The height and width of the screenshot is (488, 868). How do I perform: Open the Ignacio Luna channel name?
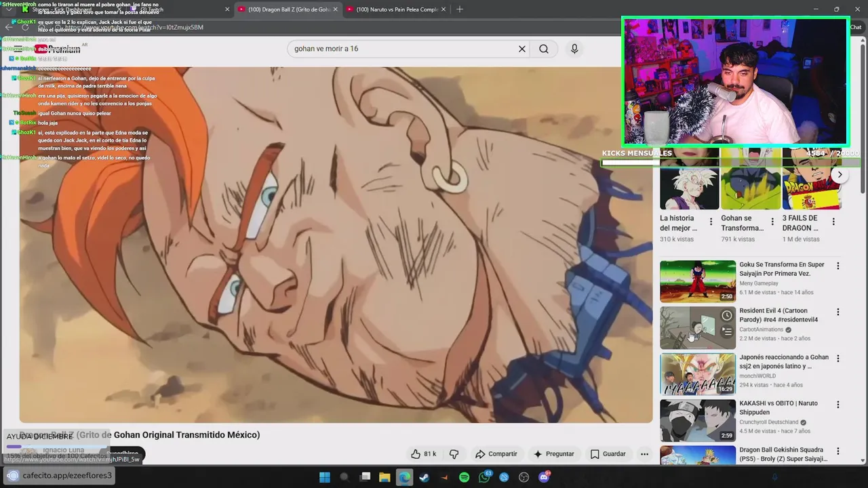click(x=63, y=450)
